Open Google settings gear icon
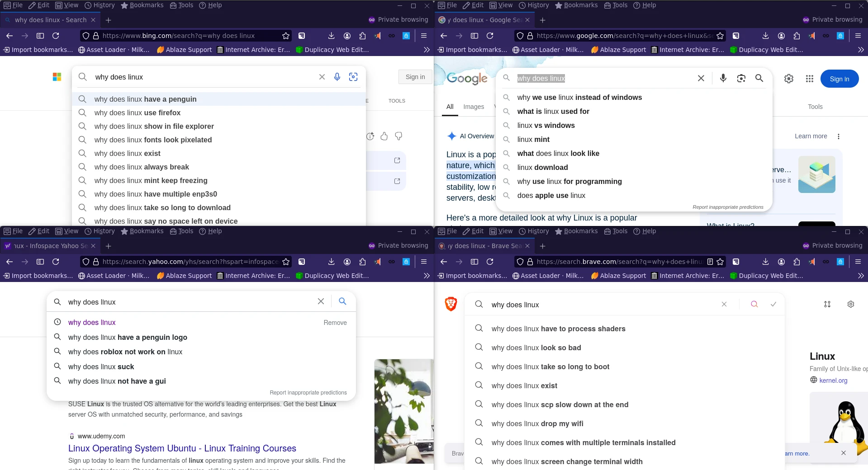The image size is (868, 470). [x=789, y=79]
